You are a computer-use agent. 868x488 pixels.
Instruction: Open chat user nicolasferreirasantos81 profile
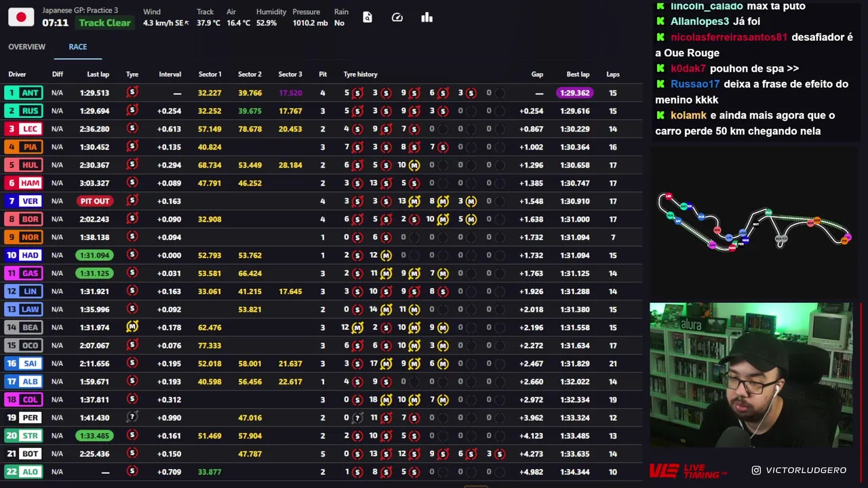tap(729, 37)
